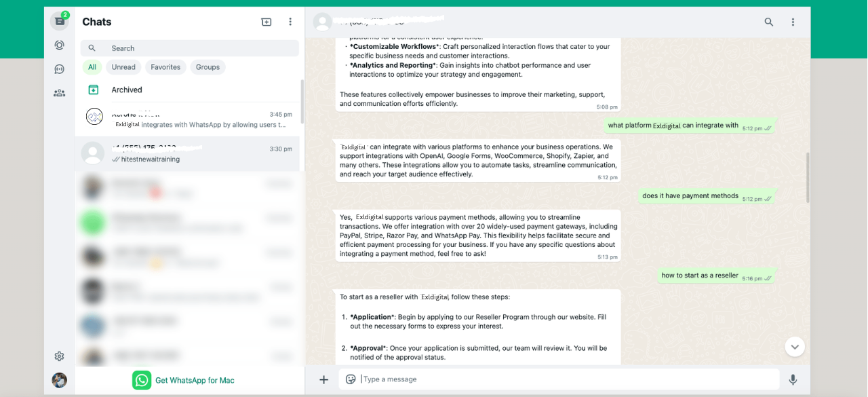
Task: Click the Archived box icon
Action: pyautogui.click(x=94, y=90)
